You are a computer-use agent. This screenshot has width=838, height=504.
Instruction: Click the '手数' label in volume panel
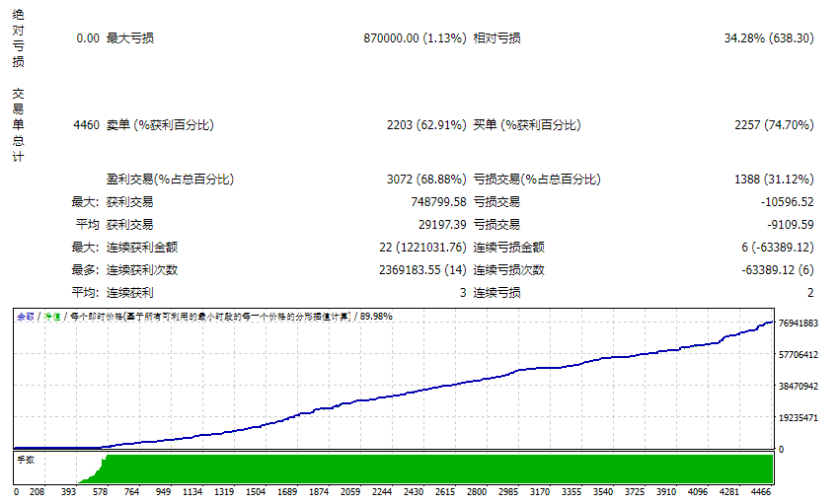26,460
